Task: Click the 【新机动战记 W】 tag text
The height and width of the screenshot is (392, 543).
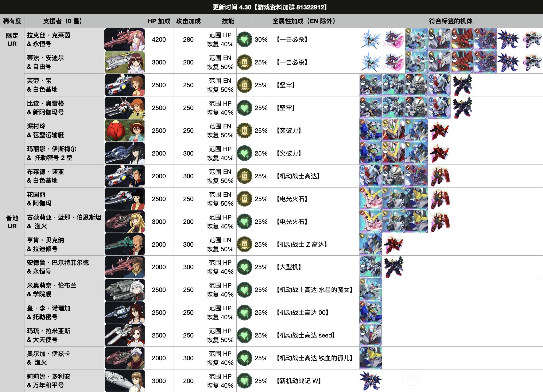Action: point(299,381)
